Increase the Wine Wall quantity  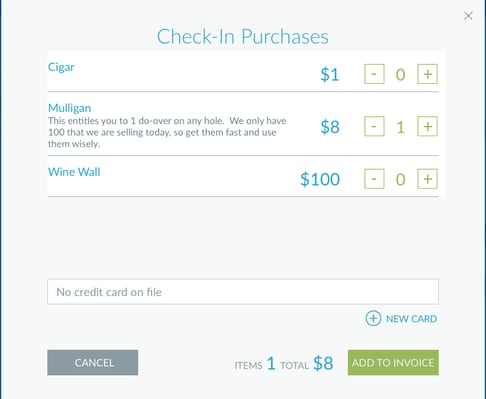click(427, 179)
